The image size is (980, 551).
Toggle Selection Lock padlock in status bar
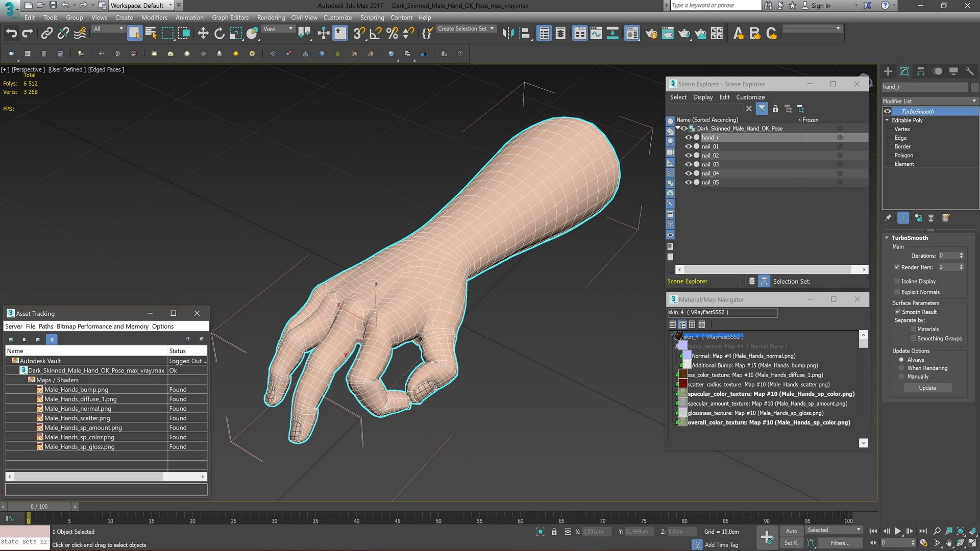tap(554, 532)
